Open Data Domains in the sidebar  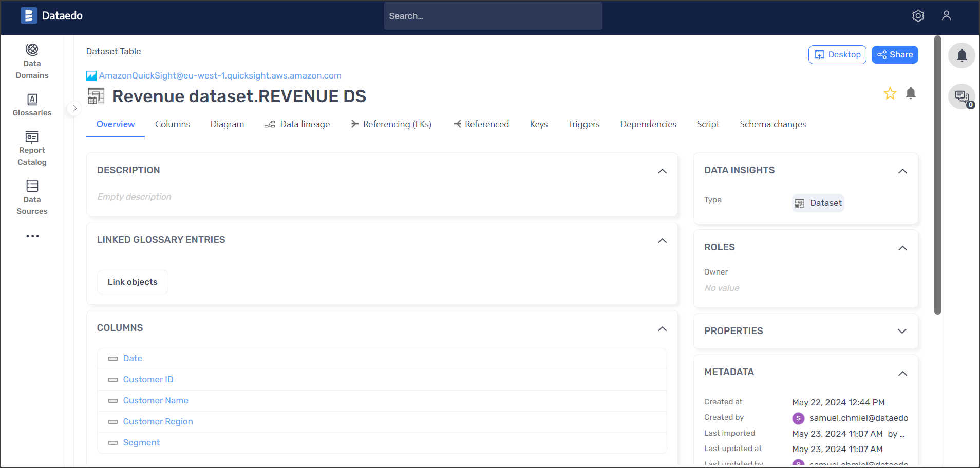[x=32, y=62]
